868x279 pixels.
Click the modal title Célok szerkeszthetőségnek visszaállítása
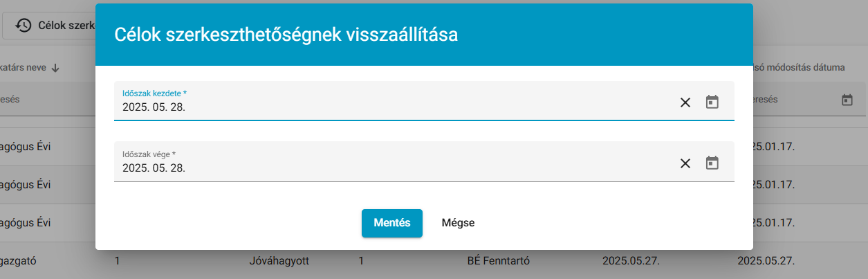286,35
